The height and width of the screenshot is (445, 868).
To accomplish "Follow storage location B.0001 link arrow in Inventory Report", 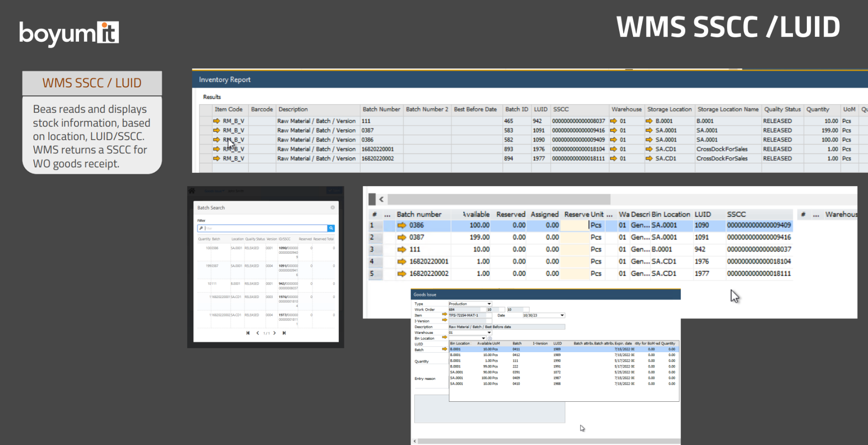I will [649, 121].
